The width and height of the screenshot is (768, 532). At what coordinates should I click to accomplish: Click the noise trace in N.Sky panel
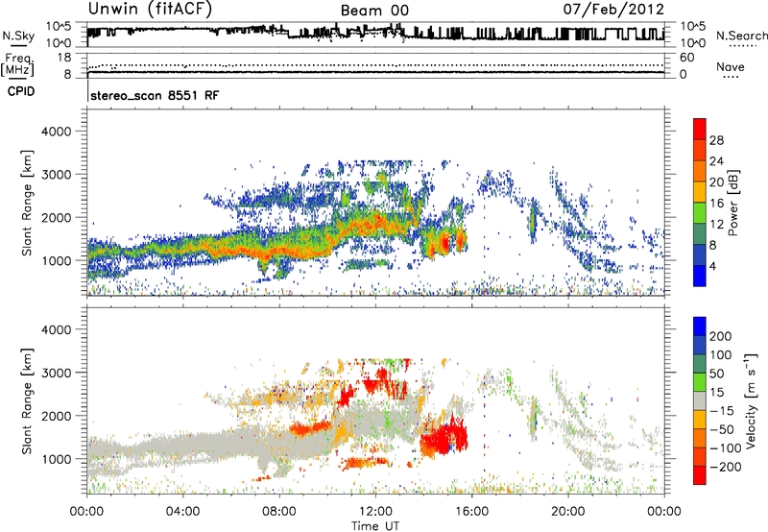(375, 34)
